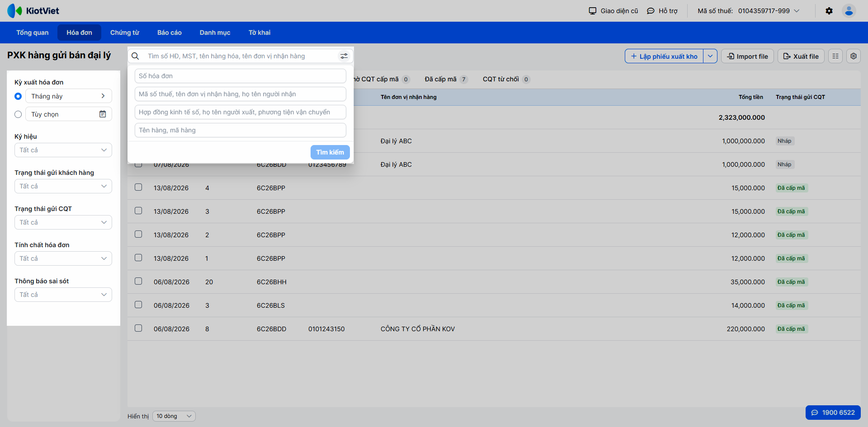Check the 6C26BHH row checkbox

pyautogui.click(x=138, y=281)
